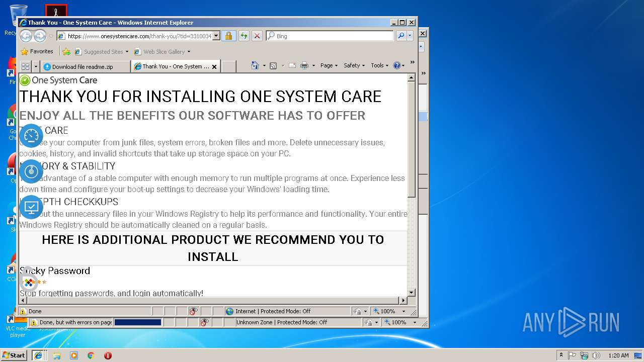Run search with the magnifier icon

401,36
